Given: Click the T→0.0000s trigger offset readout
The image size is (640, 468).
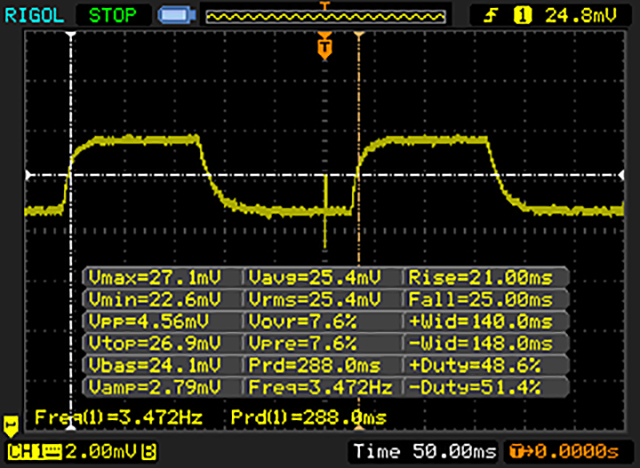Looking at the screenshot, I should [565, 452].
